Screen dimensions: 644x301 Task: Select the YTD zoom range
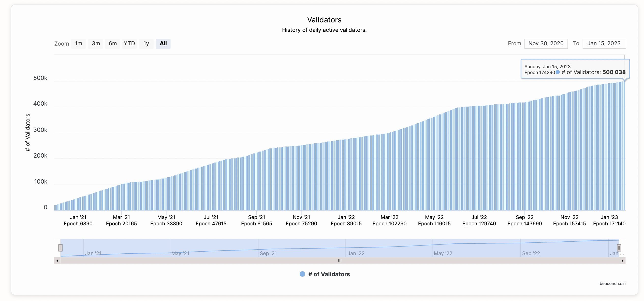[x=129, y=44]
